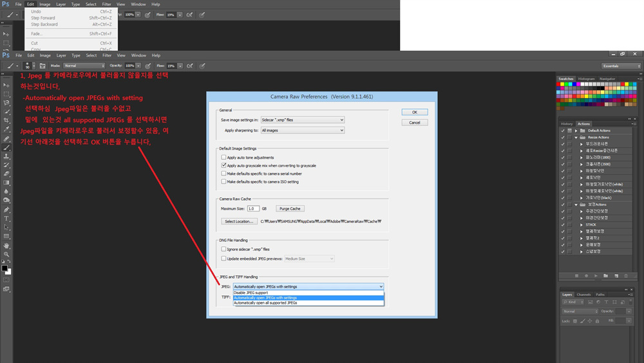Select the Zoom magnifier tool

tap(6, 254)
